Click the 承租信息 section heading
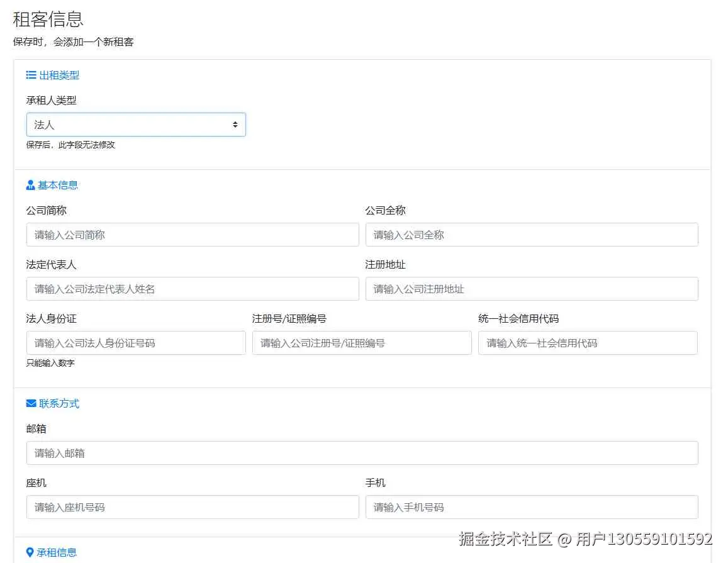This screenshot has height=563, width=728. tap(57, 552)
